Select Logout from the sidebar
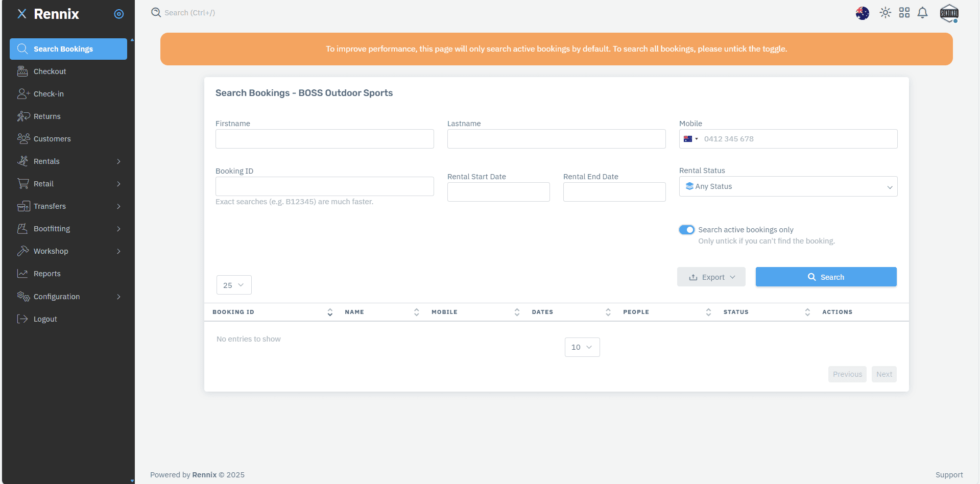Image resolution: width=980 pixels, height=484 pixels. point(68,319)
